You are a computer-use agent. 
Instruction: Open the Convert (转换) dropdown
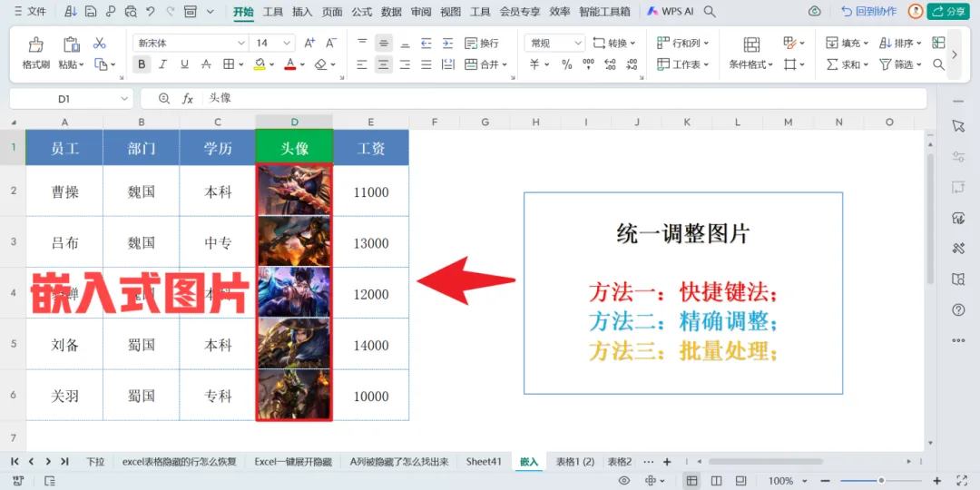coord(613,44)
